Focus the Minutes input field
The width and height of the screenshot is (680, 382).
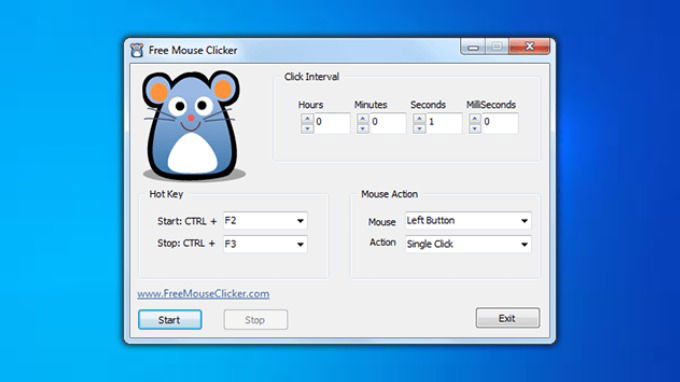[387, 123]
